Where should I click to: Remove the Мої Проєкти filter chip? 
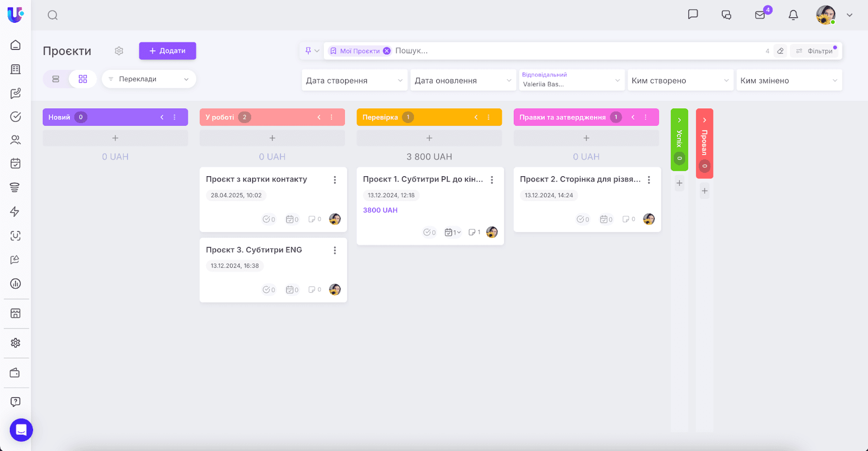pos(387,51)
